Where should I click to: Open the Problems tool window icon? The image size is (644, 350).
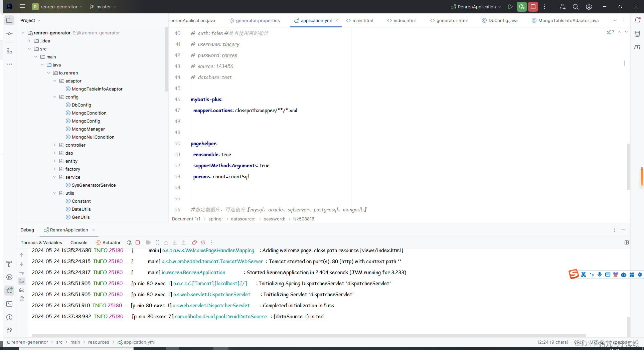coord(9,317)
